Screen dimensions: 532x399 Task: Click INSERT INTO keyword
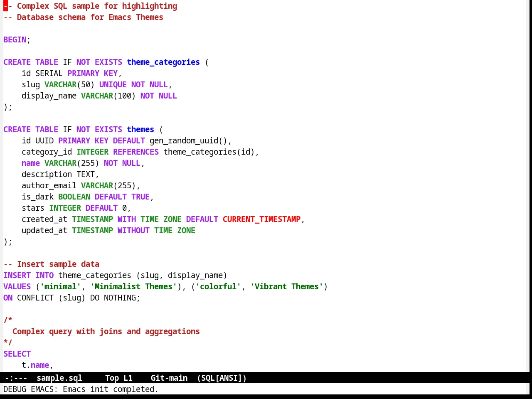[x=29, y=275]
